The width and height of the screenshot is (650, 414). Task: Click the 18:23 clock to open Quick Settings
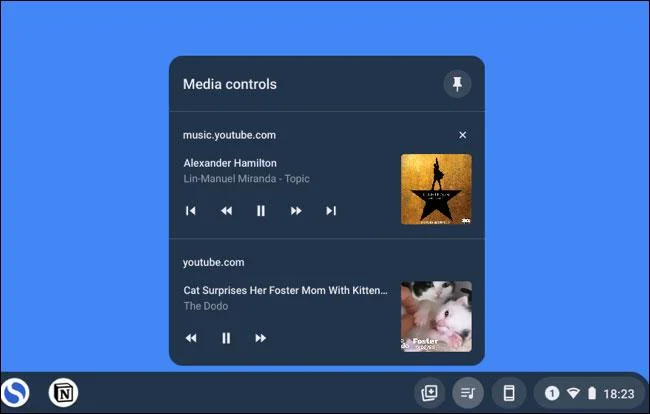618,394
